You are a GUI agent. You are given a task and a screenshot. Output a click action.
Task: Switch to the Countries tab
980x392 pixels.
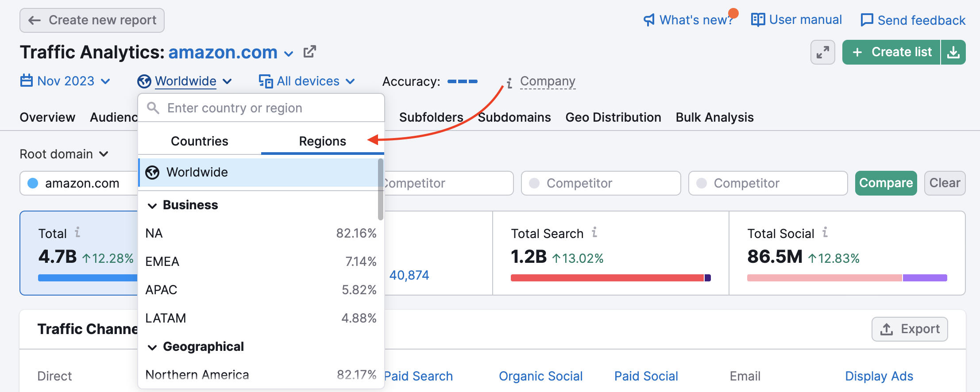[200, 141]
